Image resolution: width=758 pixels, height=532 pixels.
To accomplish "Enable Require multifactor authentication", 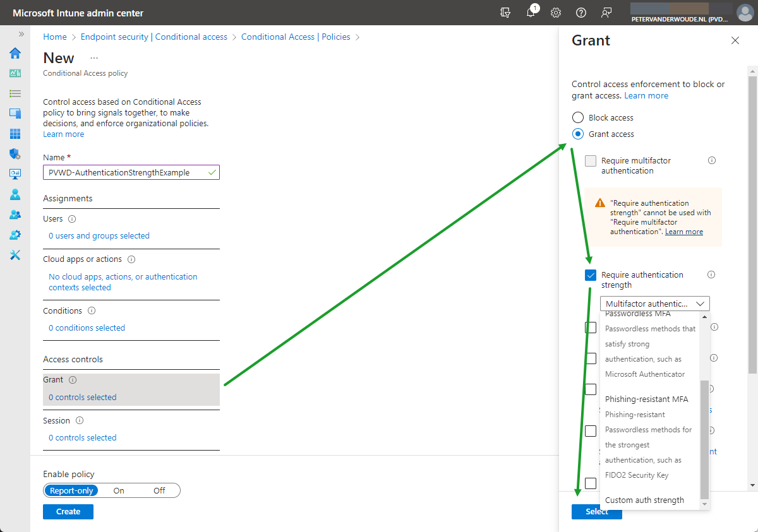I will (591, 160).
